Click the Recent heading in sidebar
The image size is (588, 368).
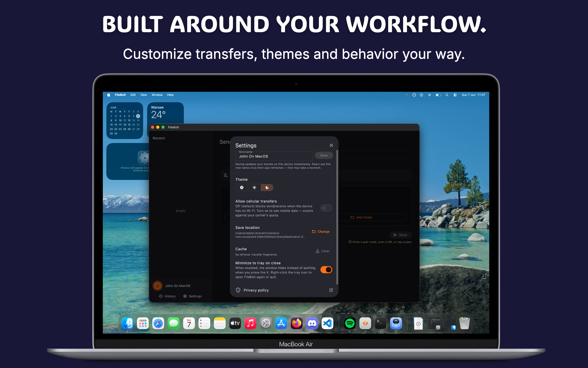pos(159,138)
